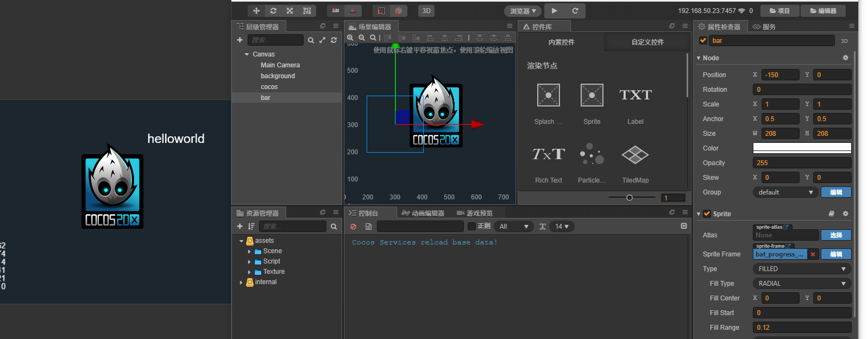This screenshot has height=339, width=868.
Task: Select the Rect transform tool
Action: (307, 11)
